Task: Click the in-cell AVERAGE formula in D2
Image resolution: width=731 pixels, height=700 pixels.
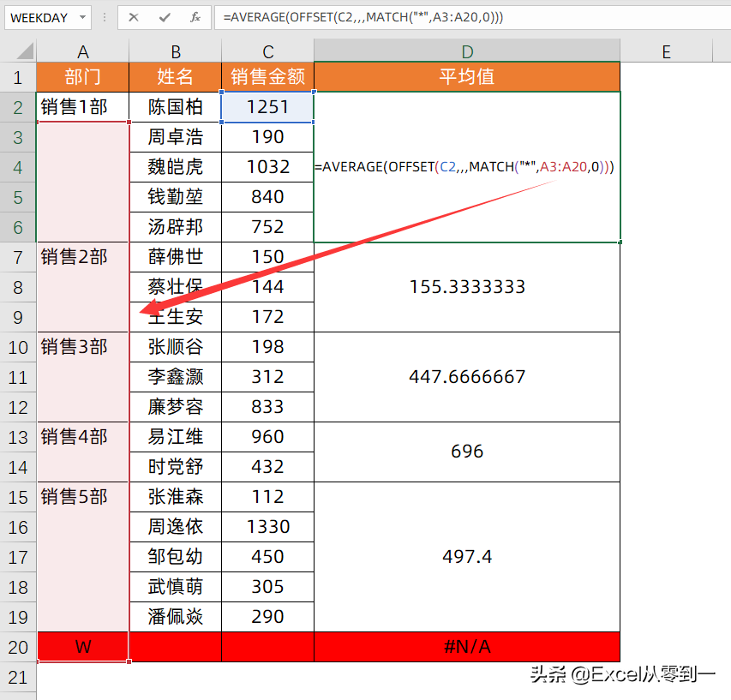Action: (x=464, y=167)
